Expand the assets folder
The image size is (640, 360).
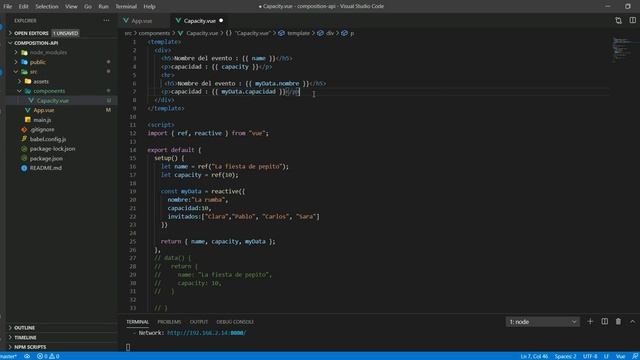tap(41, 81)
